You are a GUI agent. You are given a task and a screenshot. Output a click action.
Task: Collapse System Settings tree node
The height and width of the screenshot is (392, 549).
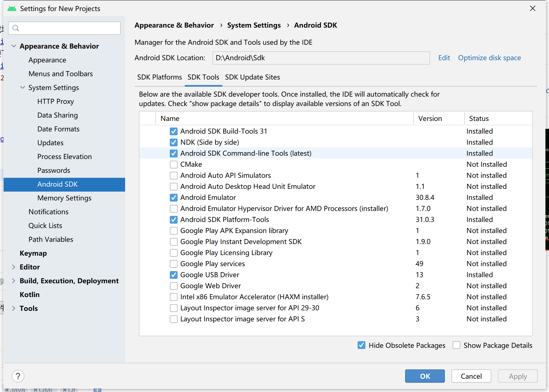23,88
